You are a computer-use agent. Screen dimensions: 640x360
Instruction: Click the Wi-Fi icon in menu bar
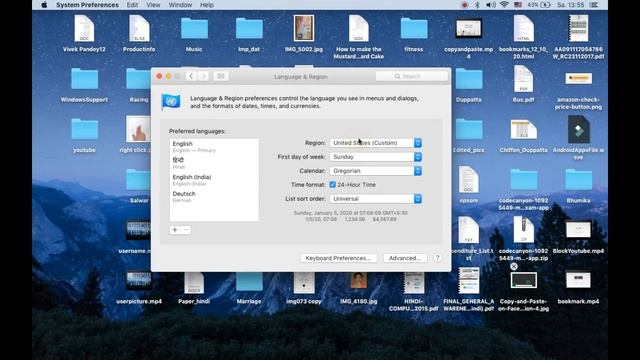coord(504,5)
